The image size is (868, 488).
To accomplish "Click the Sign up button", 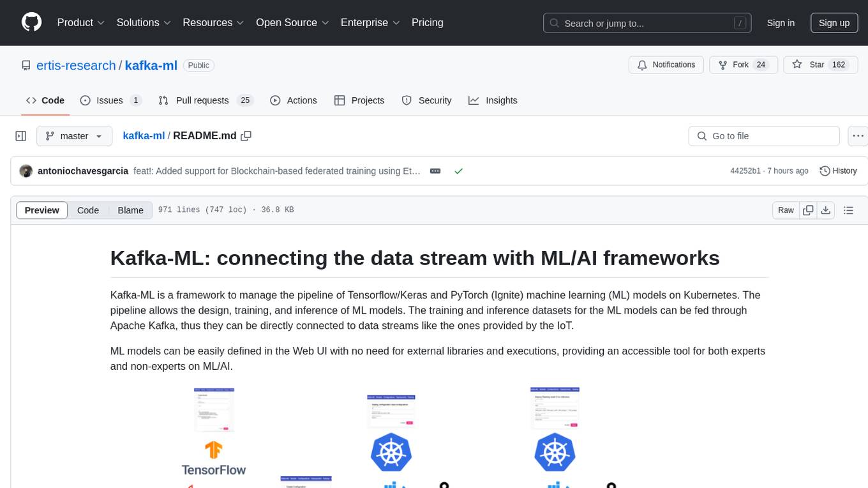I will pos(834,23).
